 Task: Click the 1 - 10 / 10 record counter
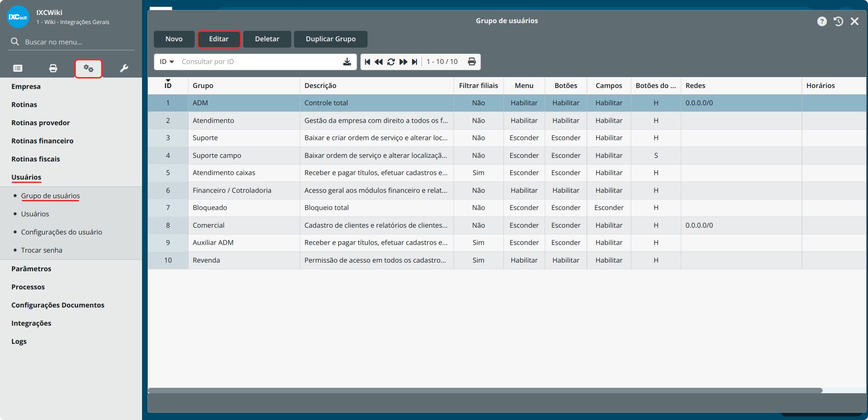442,62
